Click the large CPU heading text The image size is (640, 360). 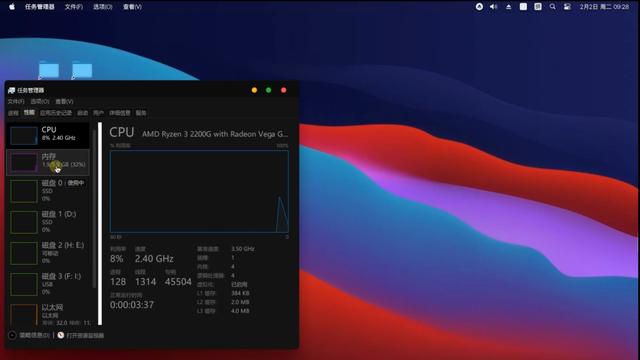point(122,132)
